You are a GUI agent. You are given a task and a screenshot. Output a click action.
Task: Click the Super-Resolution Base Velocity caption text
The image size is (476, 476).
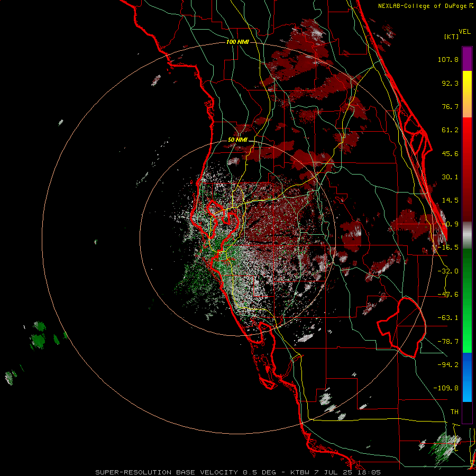pos(237,472)
